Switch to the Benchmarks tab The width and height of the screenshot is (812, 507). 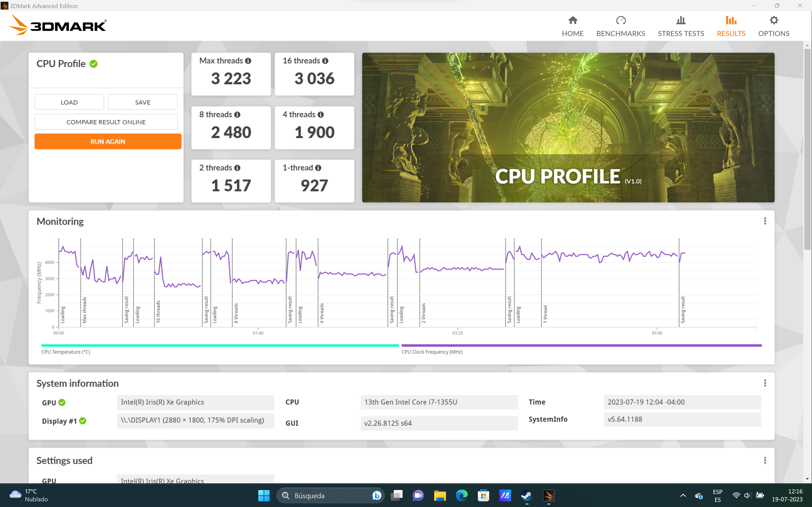click(x=620, y=26)
